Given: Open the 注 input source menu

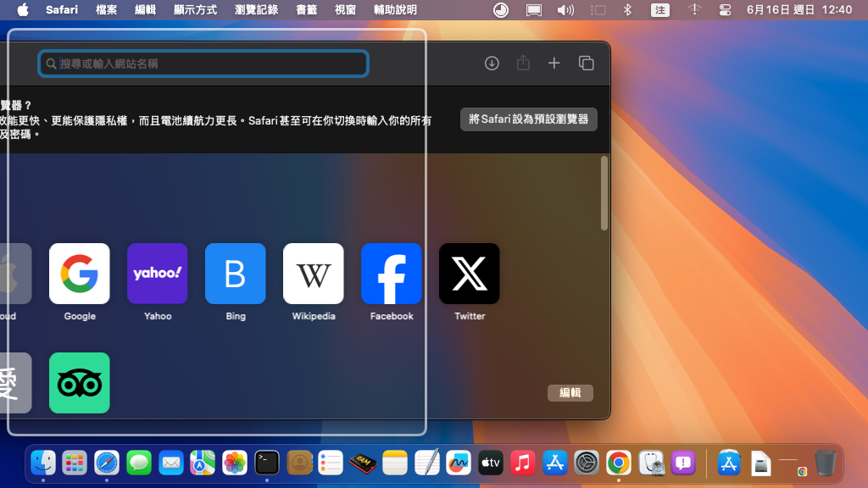Looking at the screenshot, I should [659, 10].
